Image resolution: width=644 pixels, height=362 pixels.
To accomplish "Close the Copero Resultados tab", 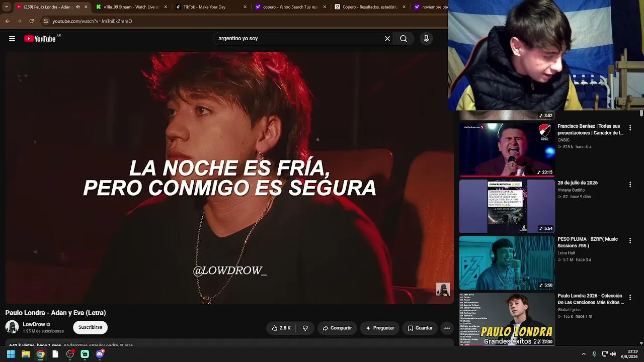I will point(404,7).
